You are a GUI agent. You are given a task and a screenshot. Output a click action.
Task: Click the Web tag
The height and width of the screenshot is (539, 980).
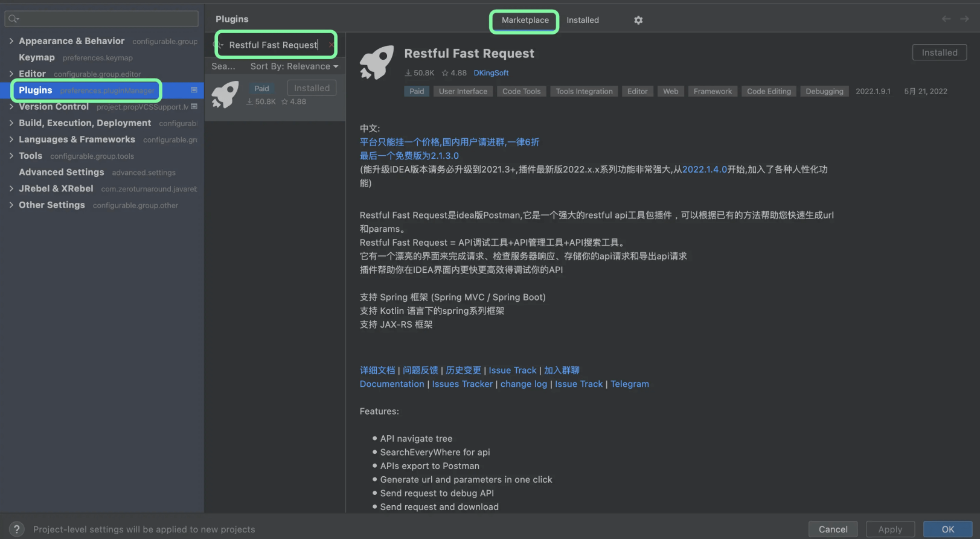(x=670, y=91)
